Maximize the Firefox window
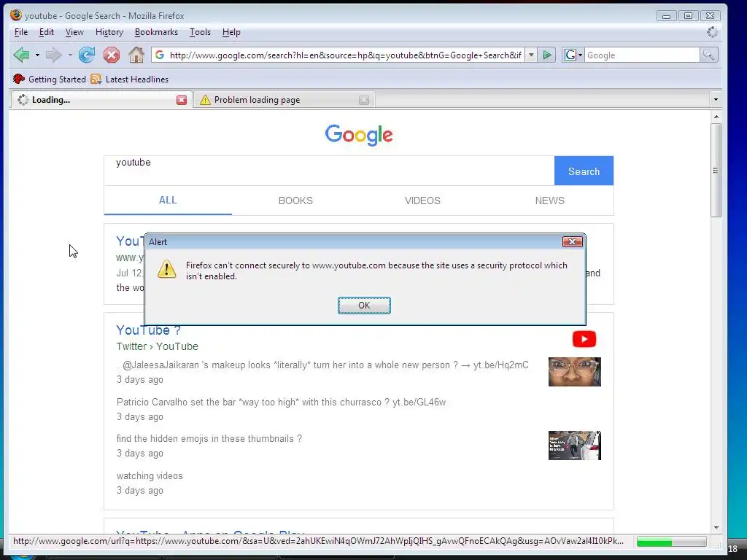This screenshot has width=747, height=560. click(689, 16)
